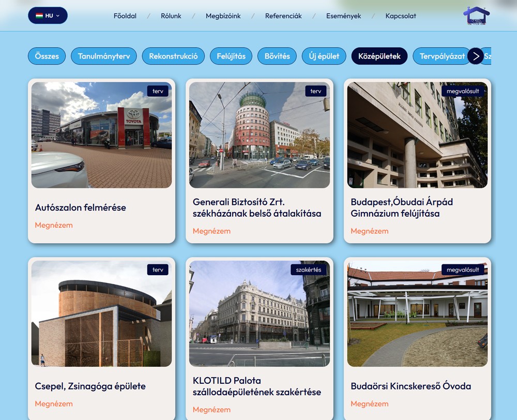Click the Hungarian flag icon
The height and width of the screenshot is (420, 517).
click(x=39, y=16)
